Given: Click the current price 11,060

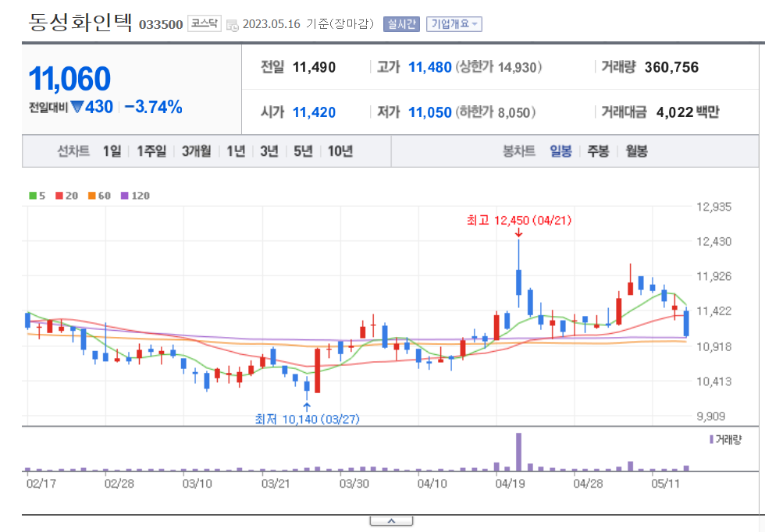Looking at the screenshot, I should pyautogui.click(x=69, y=79).
